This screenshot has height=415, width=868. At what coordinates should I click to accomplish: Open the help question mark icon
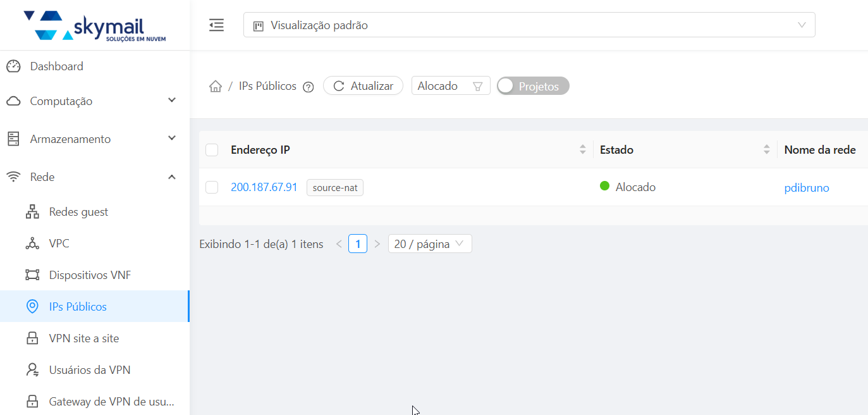point(309,87)
